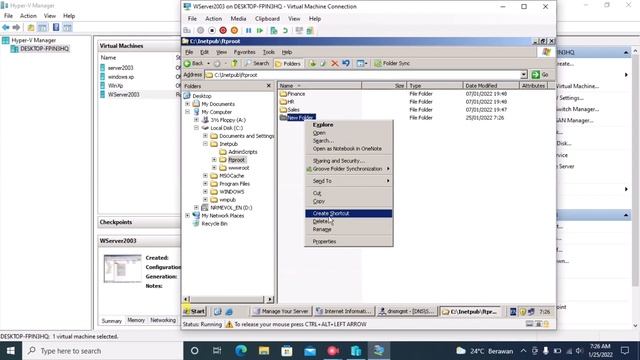Open Microsoft Edge from Windows taskbar
This screenshot has height=360, width=640.
(x=241, y=351)
